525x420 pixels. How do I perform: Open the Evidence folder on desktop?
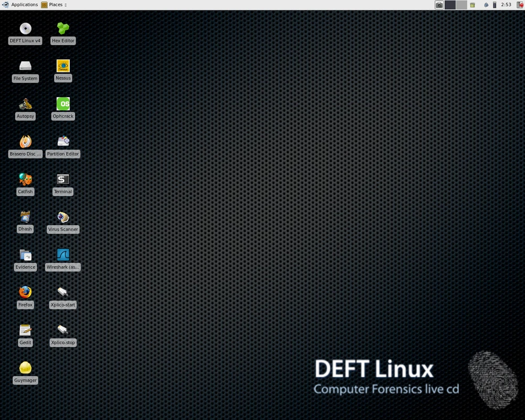click(x=25, y=255)
